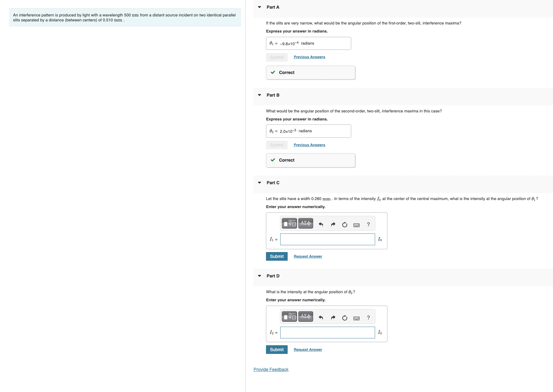This screenshot has width=553, height=392.
Task: Click the ΑΣΦ Greek symbols icon in Part D
Action: [305, 316]
